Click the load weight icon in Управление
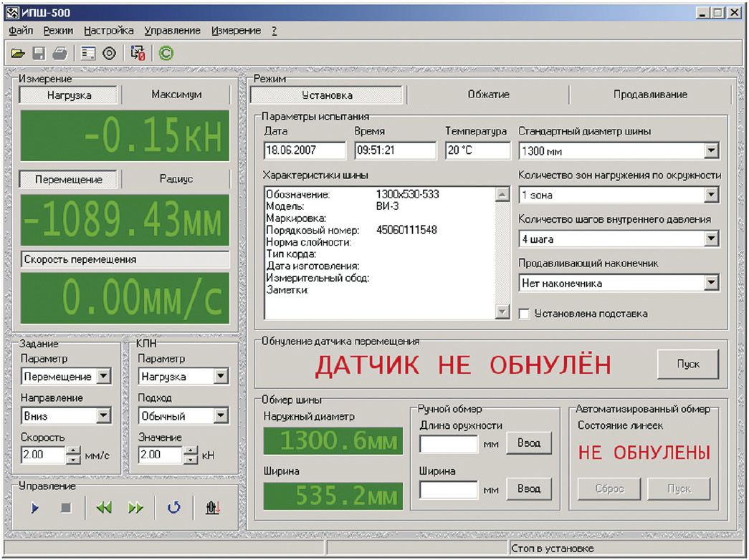The image size is (749, 560). pyautogui.click(x=213, y=508)
